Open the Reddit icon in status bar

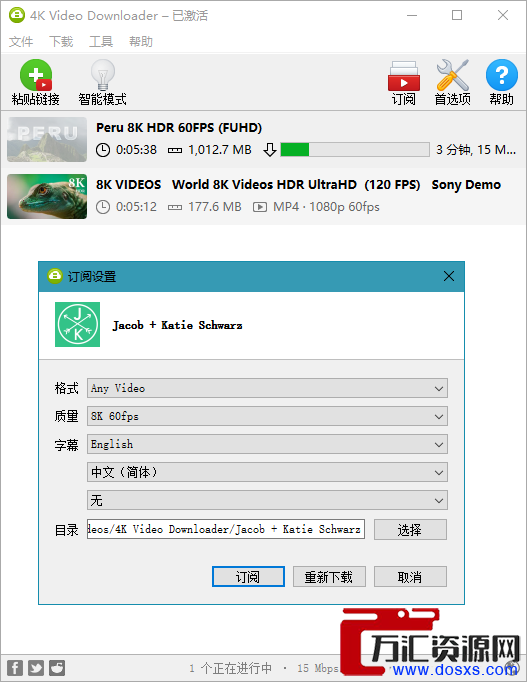57,668
